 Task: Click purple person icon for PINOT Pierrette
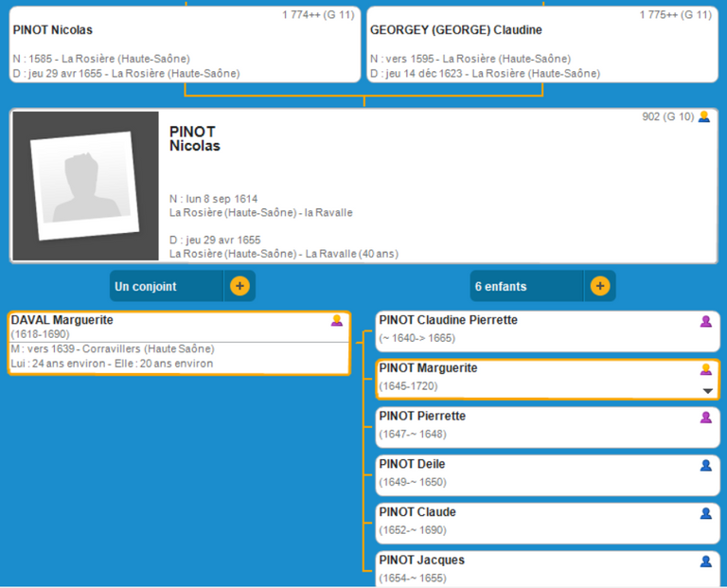[x=705, y=418]
